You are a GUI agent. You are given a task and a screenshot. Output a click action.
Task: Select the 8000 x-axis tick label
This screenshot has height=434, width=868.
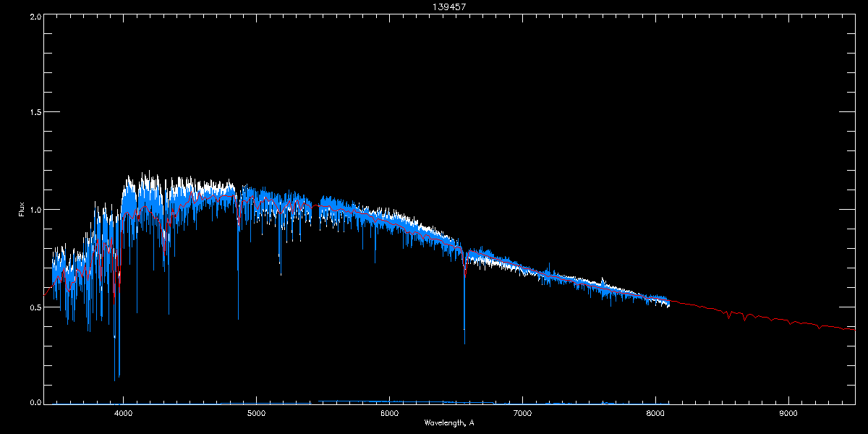pos(655,414)
